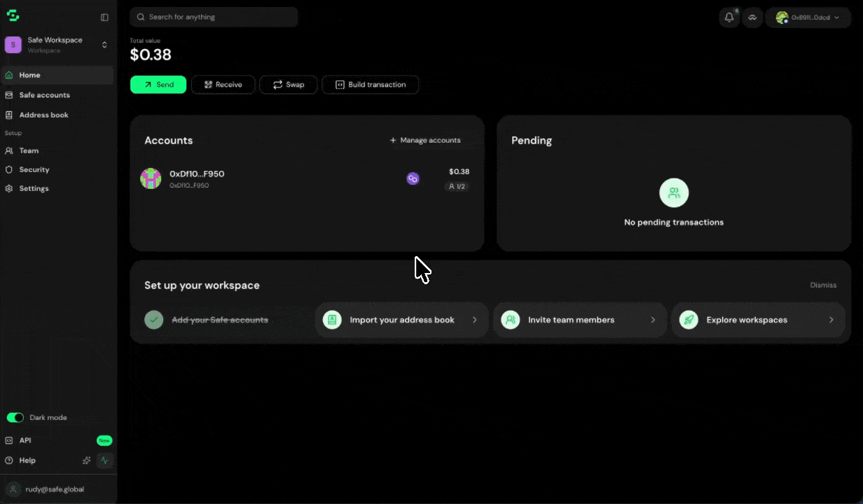Click the Swap button
The height and width of the screenshot is (504, 863).
pos(289,85)
